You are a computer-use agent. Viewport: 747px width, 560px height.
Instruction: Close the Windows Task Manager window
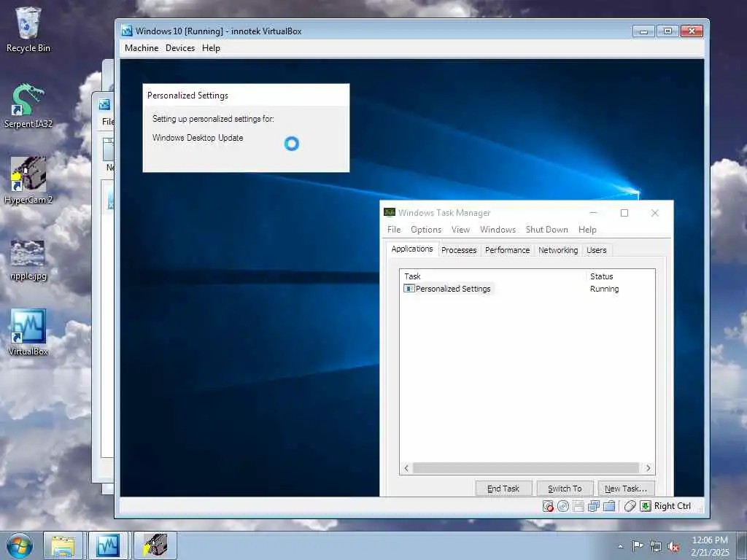click(654, 213)
